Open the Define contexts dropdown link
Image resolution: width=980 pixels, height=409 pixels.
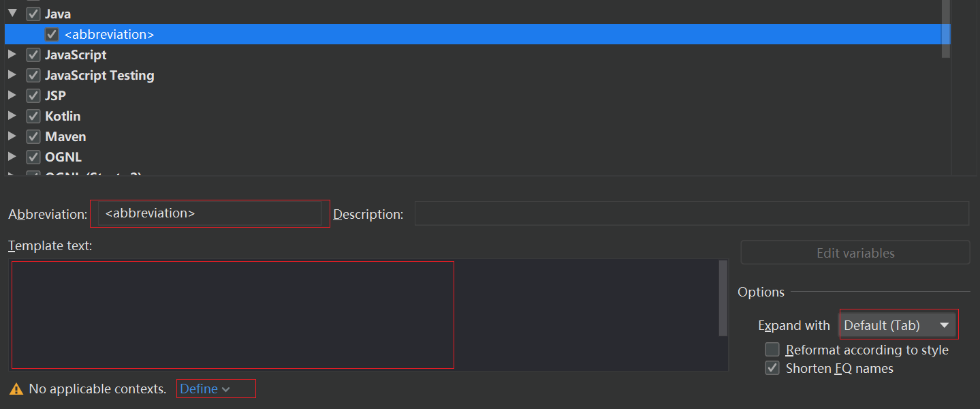click(x=205, y=389)
